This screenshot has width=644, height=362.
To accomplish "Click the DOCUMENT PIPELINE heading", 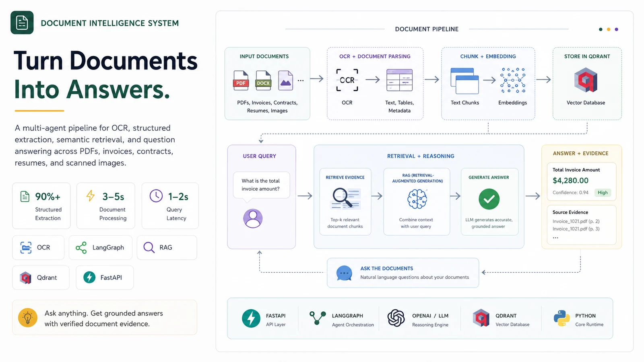I will click(x=427, y=29).
